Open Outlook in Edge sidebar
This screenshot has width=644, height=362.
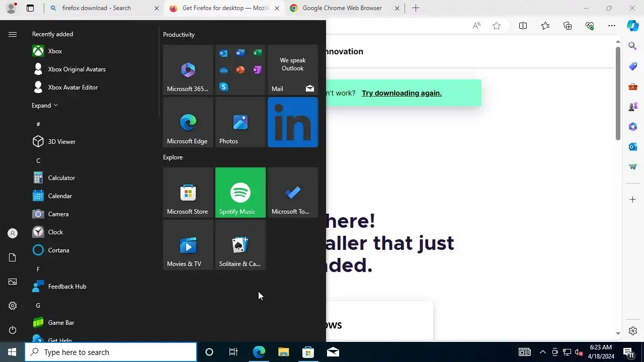pos(633,147)
